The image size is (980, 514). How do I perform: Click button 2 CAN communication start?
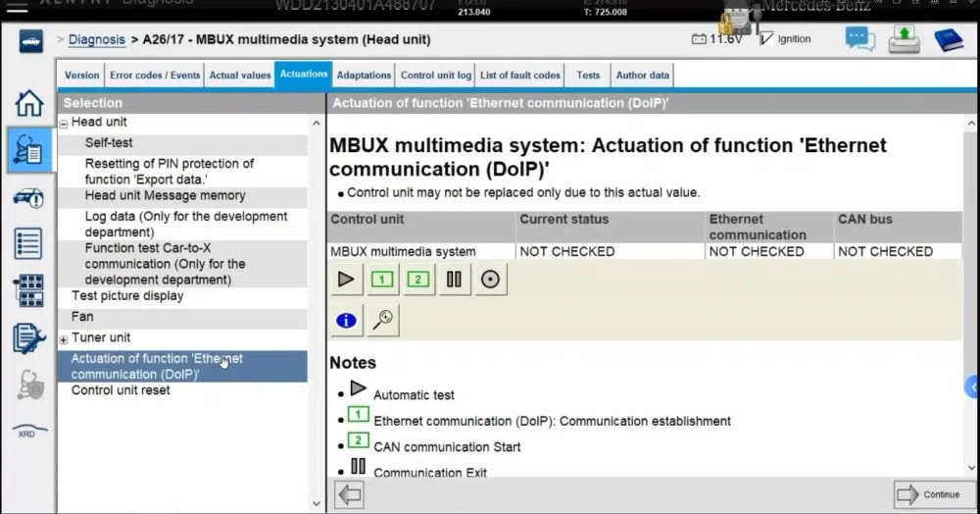pos(418,280)
